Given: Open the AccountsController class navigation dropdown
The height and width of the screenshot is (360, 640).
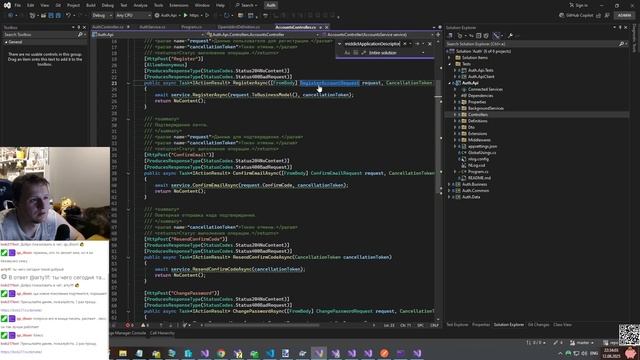Looking at the screenshot, I should point(263,35).
